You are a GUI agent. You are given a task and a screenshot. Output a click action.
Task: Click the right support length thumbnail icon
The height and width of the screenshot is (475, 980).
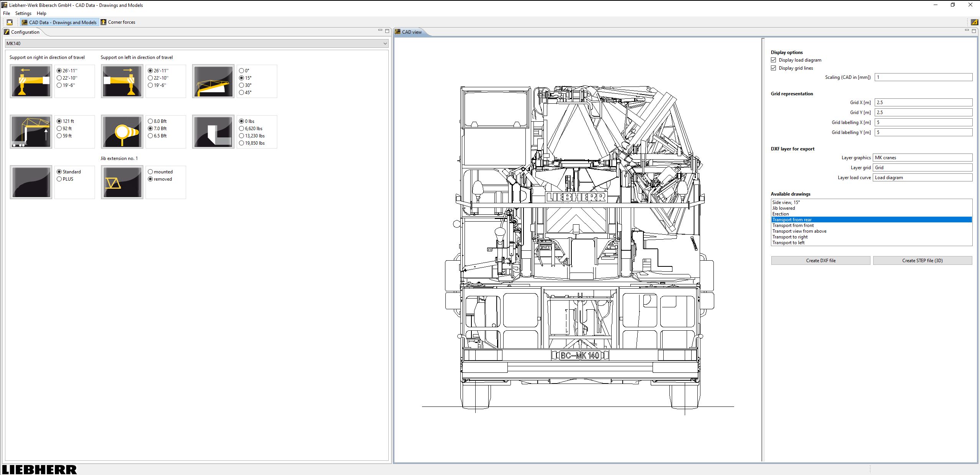[31, 81]
